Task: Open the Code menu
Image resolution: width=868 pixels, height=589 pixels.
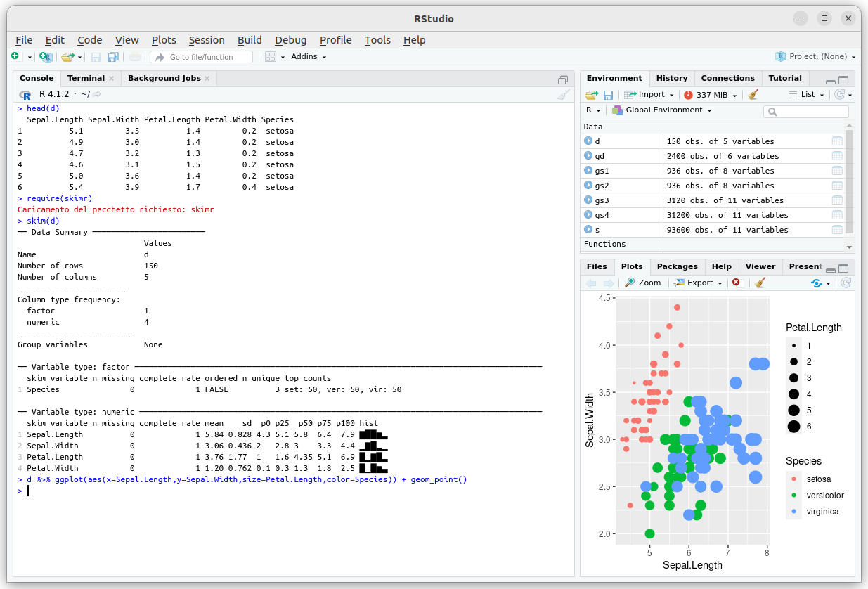Action: click(90, 40)
